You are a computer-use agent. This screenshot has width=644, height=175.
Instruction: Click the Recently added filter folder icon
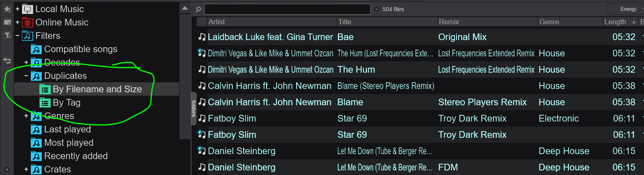(36, 156)
